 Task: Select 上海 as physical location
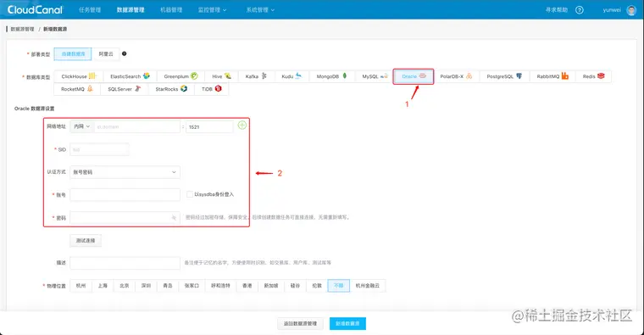[x=103, y=286]
